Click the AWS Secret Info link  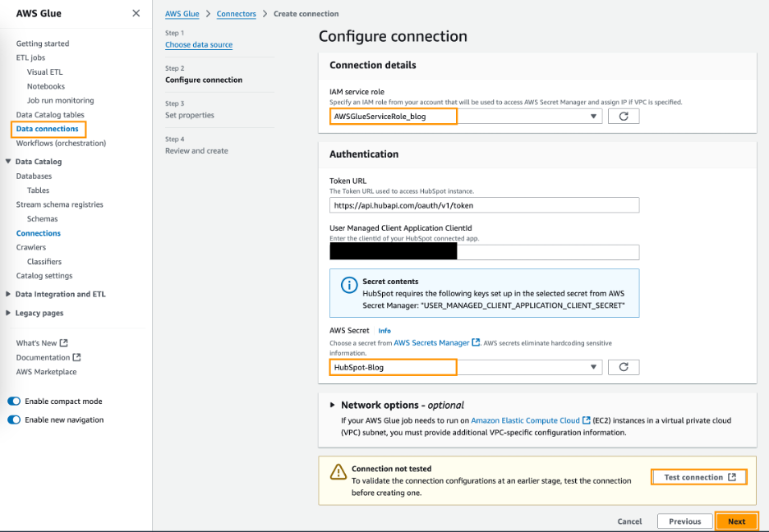pos(384,331)
